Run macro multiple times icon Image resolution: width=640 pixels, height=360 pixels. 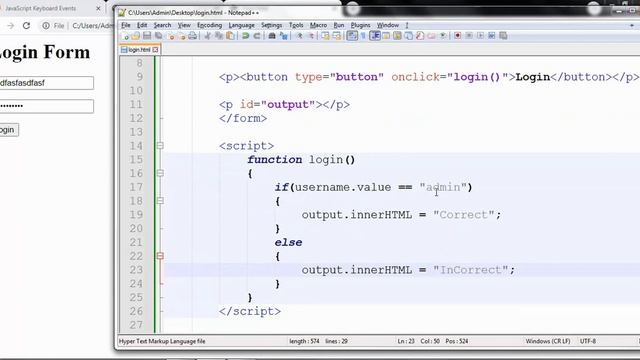click(491, 36)
